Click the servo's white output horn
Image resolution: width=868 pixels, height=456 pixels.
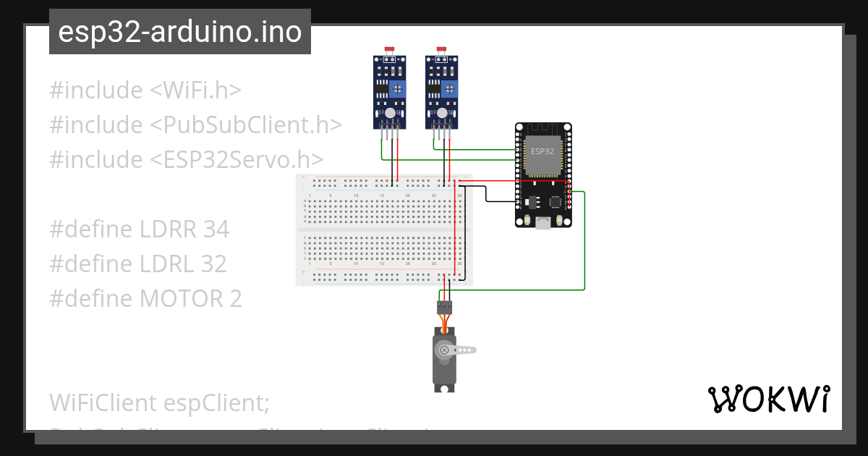464,350
